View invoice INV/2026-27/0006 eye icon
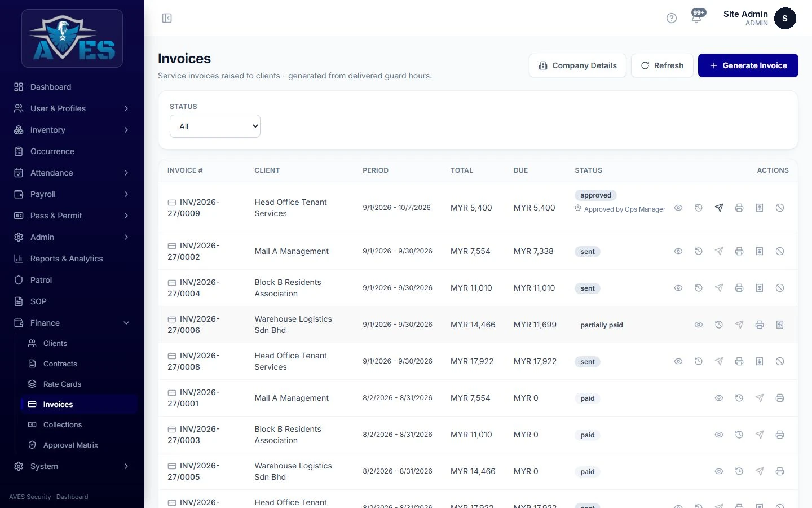812x508 pixels. 699,325
